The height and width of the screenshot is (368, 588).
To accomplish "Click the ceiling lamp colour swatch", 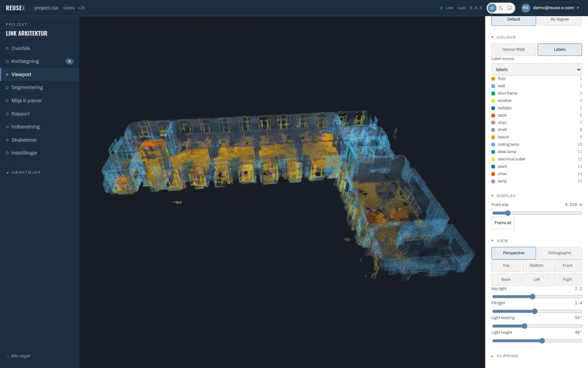I will (x=493, y=144).
